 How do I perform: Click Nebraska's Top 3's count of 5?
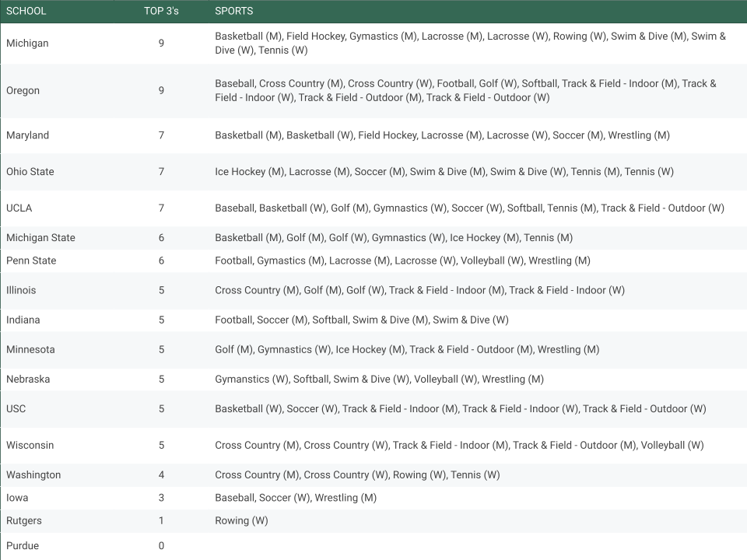click(161, 379)
